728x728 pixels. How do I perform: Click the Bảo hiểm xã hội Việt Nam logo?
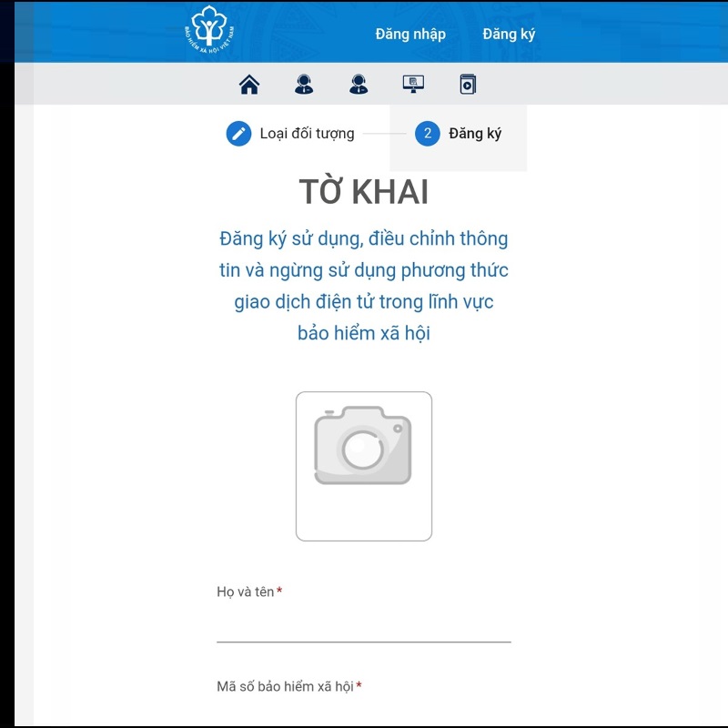click(x=211, y=30)
